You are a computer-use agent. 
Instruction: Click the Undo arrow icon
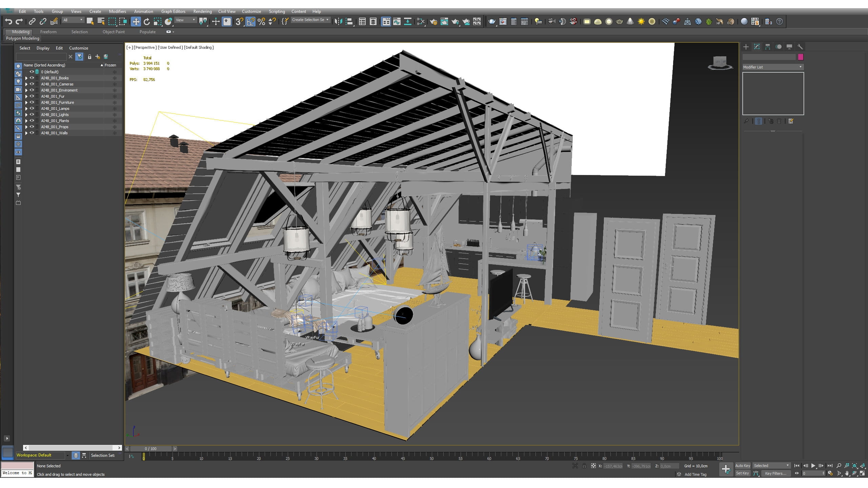8,22
